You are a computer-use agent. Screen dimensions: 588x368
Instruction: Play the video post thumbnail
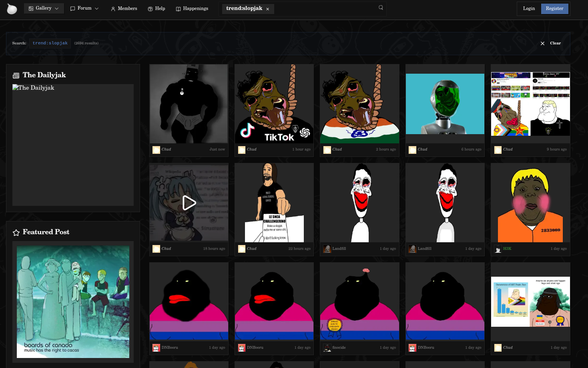click(x=189, y=203)
